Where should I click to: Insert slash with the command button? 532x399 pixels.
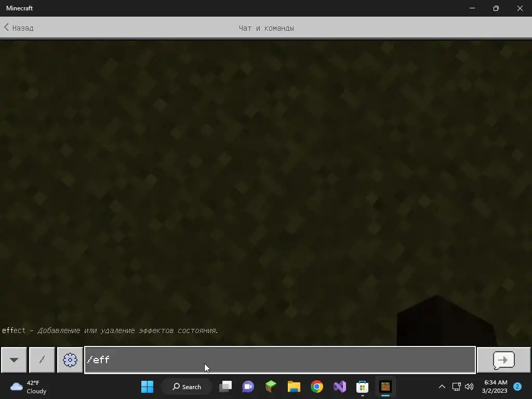[x=42, y=360]
